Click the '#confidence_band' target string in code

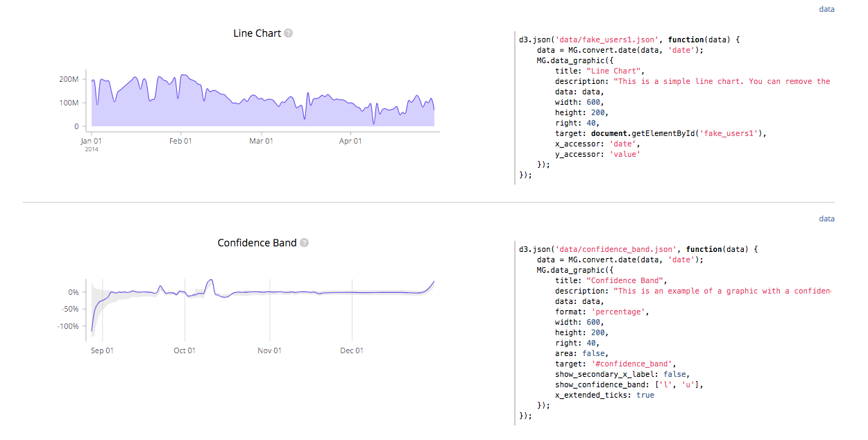(x=631, y=364)
